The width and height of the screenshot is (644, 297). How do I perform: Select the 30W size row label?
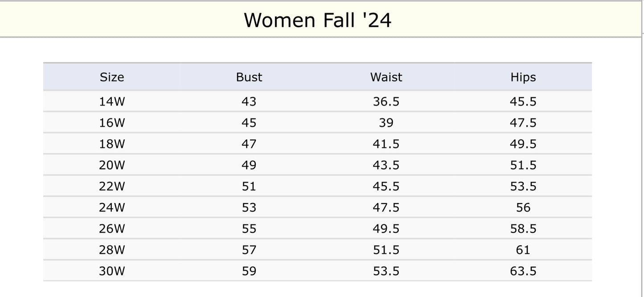point(112,271)
